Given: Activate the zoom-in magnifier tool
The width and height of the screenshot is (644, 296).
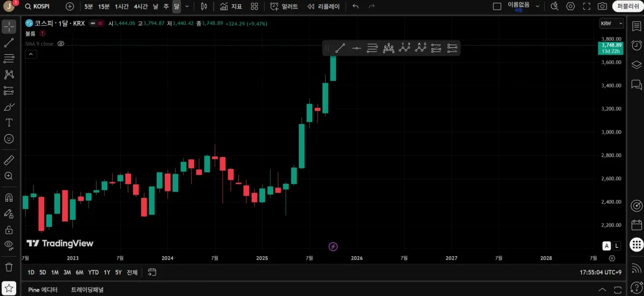Looking at the screenshot, I should click(x=9, y=176).
